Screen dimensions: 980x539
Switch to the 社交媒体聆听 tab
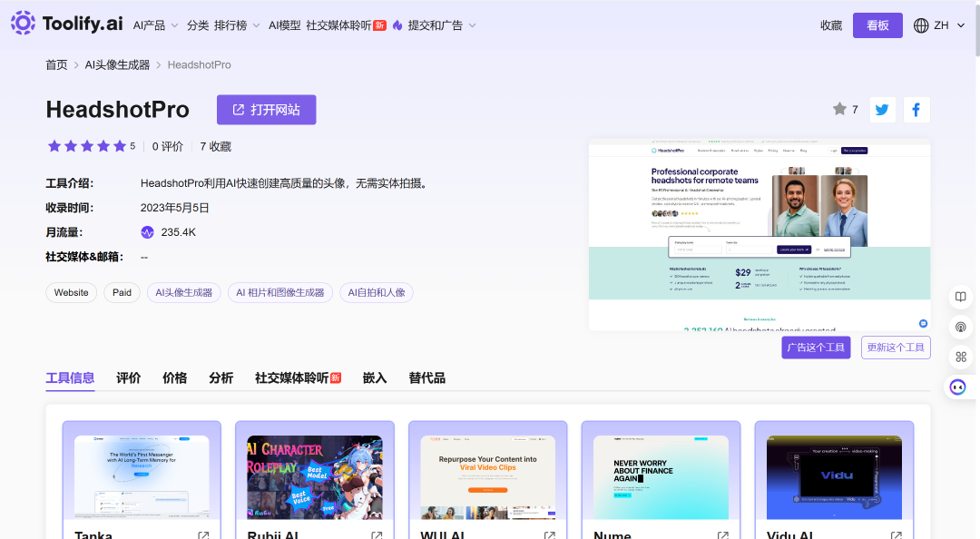coord(299,378)
